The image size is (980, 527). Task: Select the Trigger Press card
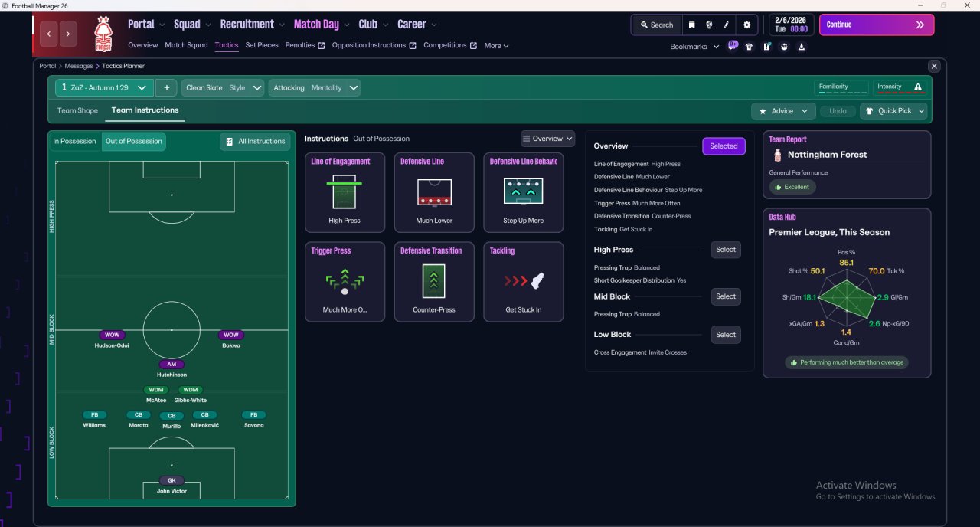coord(345,282)
